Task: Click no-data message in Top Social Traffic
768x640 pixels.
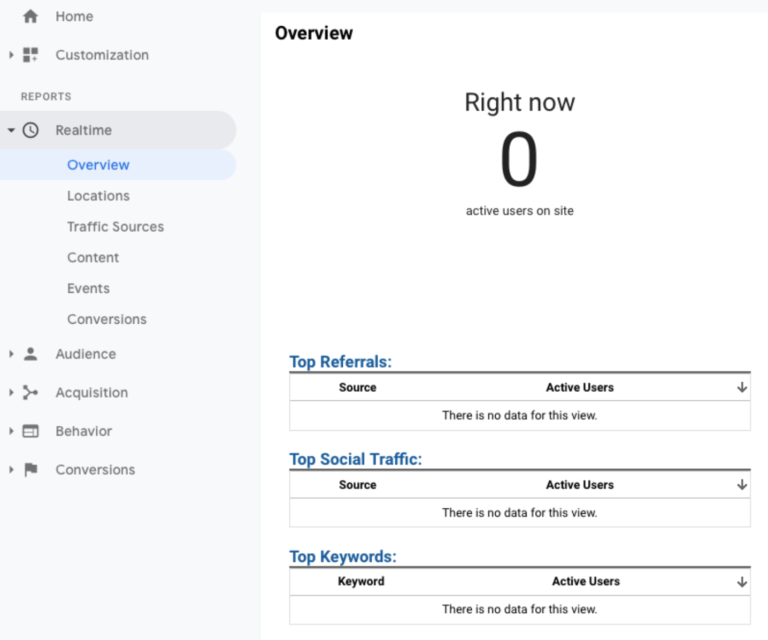Action: pyautogui.click(x=520, y=513)
